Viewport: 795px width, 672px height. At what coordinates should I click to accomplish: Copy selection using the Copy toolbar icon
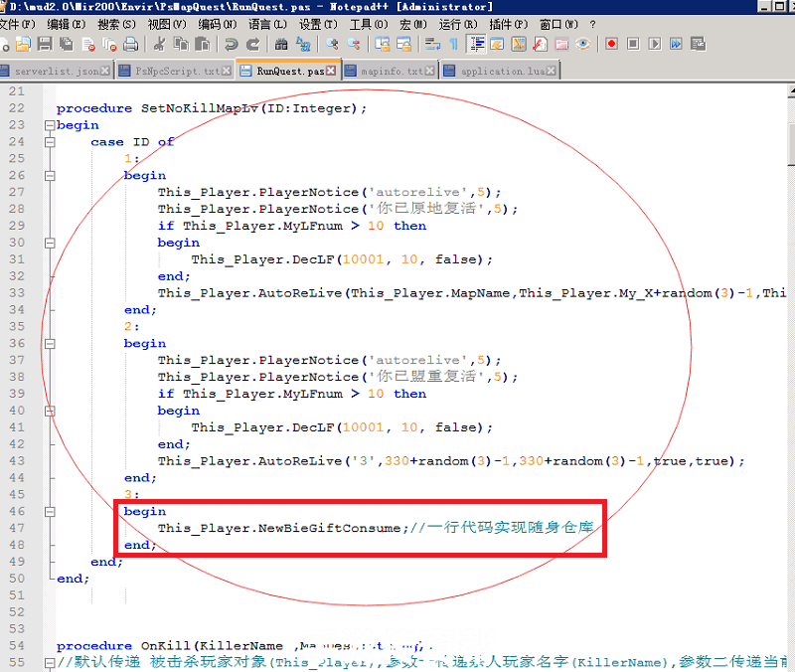(181, 45)
